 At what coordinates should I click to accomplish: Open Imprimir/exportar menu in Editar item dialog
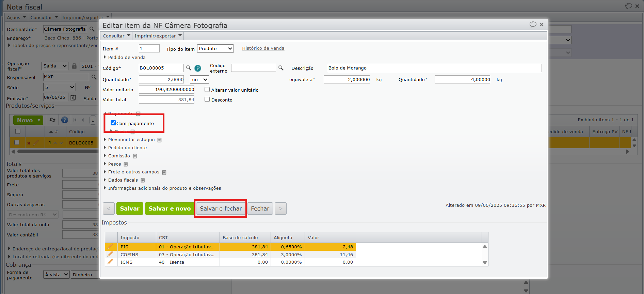tap(158, 36)
